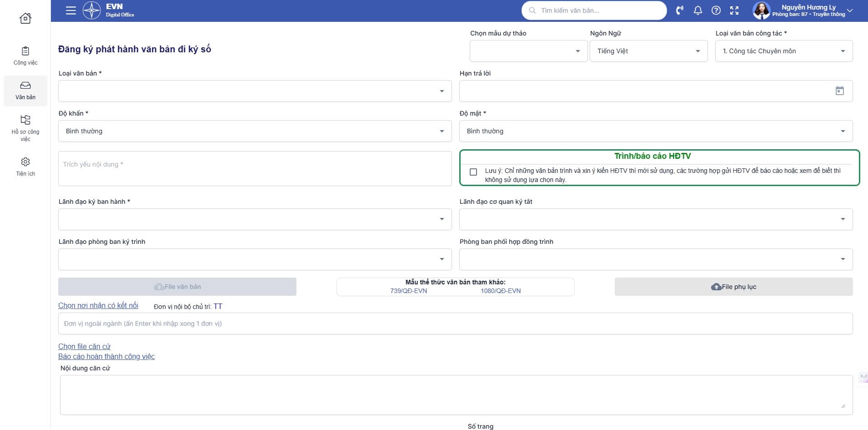Click the File phụ lục upload button
The image size is (868, 430).
733,287
